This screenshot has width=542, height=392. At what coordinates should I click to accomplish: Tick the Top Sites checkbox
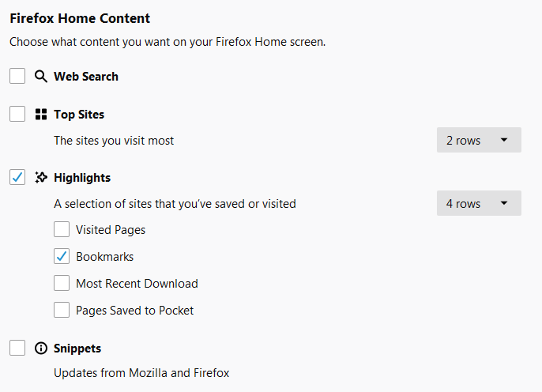coord(17,114)
